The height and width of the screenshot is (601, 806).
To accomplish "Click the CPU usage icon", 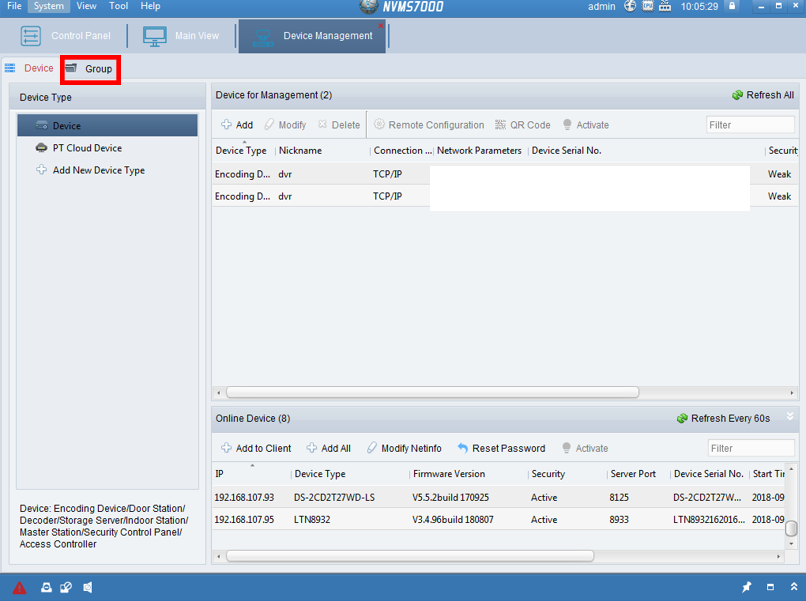I will [x=648, y=6].
